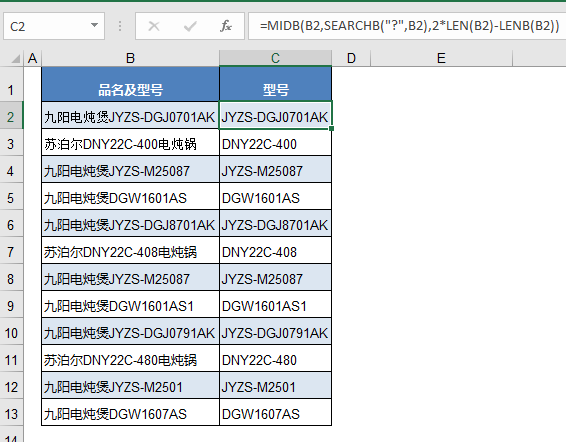Select row 1 header

tap(11, 84)
